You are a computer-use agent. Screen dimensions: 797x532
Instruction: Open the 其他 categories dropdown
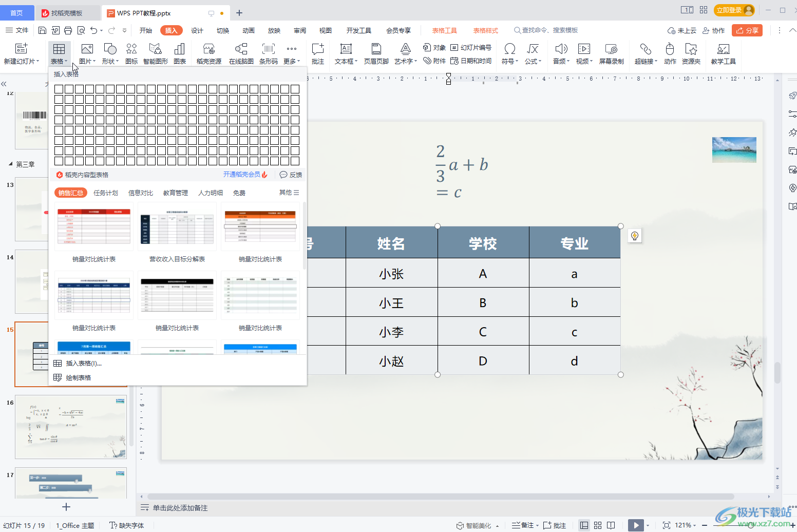tap(289, 193)
